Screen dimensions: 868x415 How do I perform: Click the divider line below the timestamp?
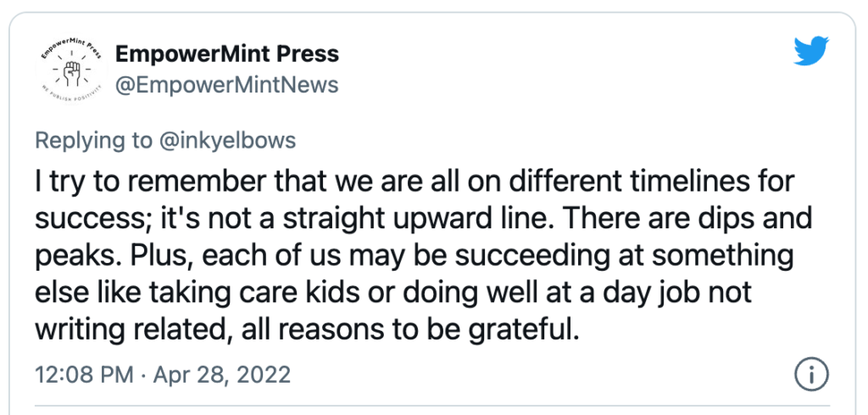(x=431, y=407)
